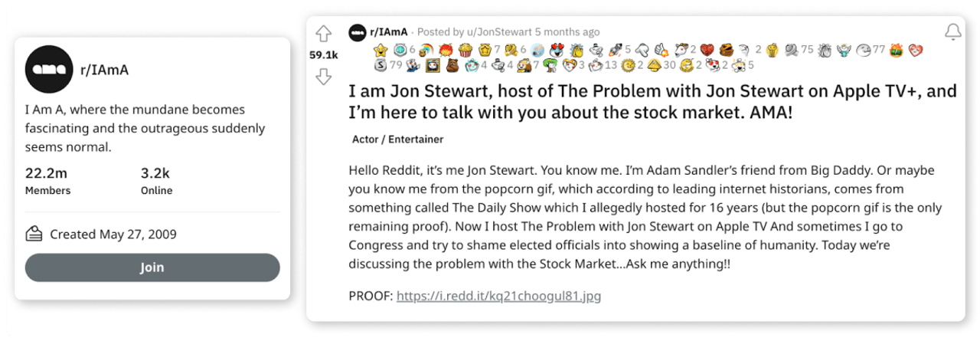This screenshot has height=338, width=980.
Task: Click the rainbow award icon
Action: [x=426, y=50]
